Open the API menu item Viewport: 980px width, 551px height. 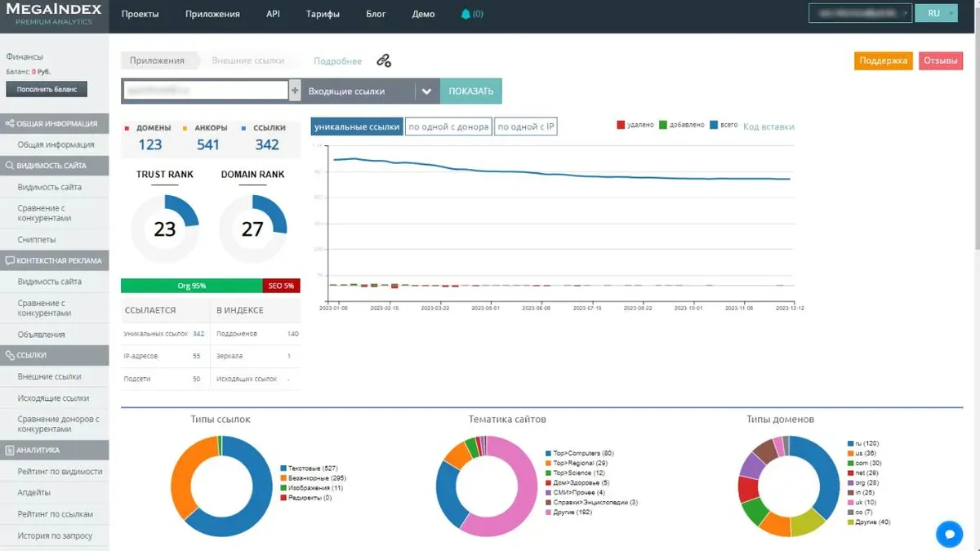point(273,14)
